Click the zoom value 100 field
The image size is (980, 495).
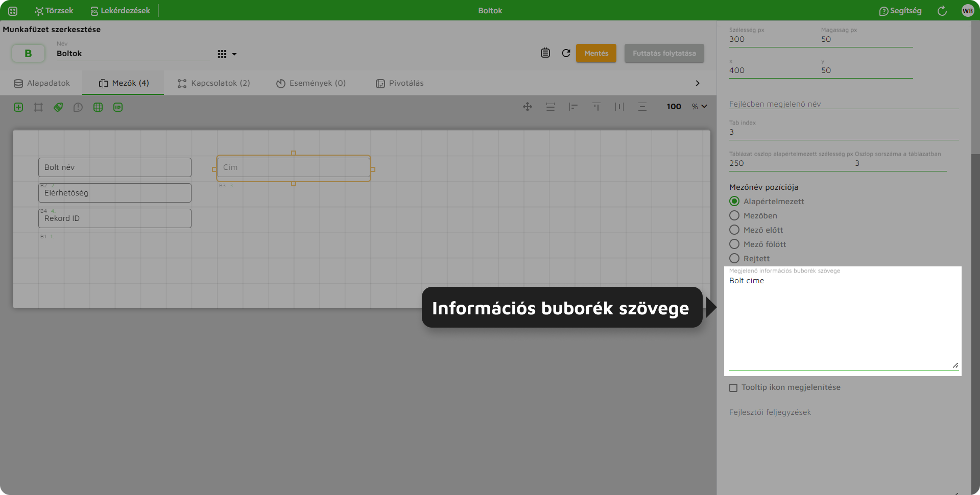coord(674,107)
